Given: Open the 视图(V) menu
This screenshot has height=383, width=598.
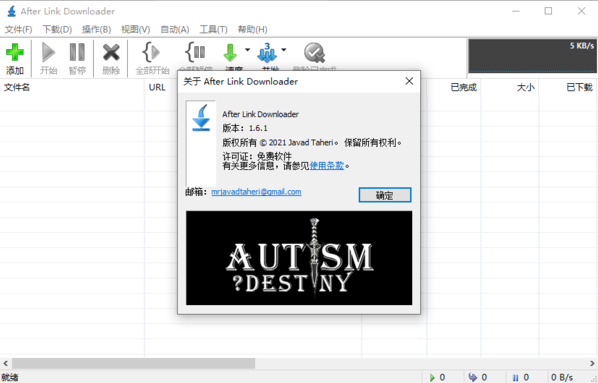Looking at the screenshot, I should point(135,29).
